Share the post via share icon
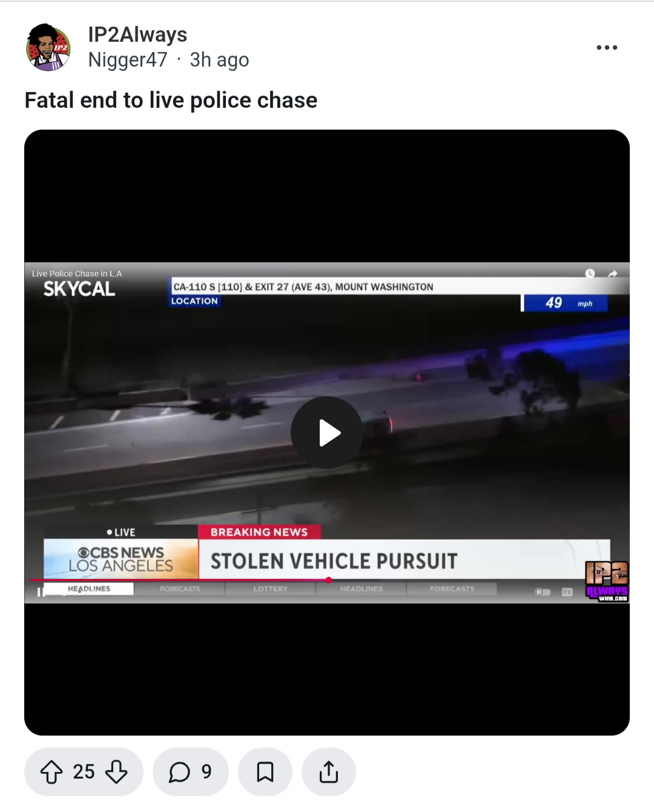The width and height of the screenshot is (654, 812). coord(329,772)
